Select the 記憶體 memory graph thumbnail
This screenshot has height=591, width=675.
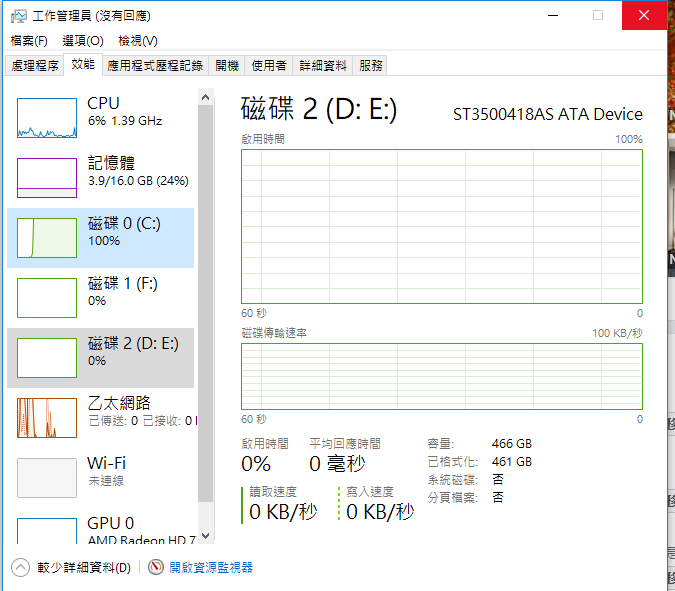(47, 178)
